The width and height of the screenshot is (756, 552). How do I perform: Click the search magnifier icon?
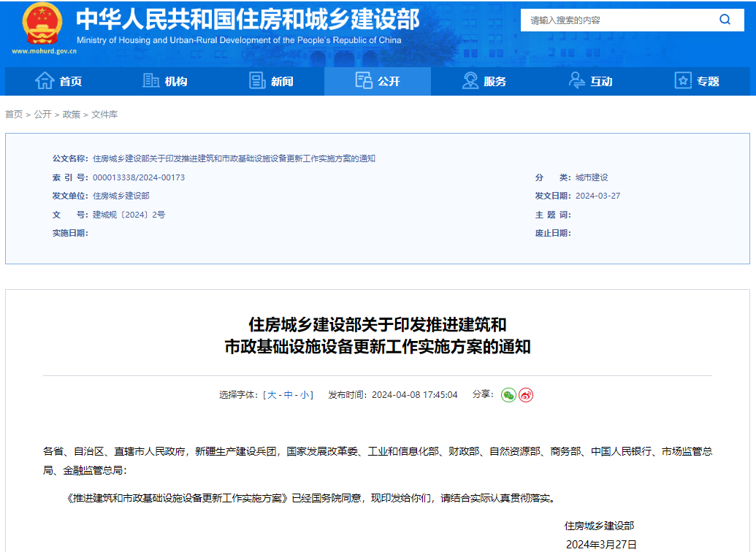[724, 20]
